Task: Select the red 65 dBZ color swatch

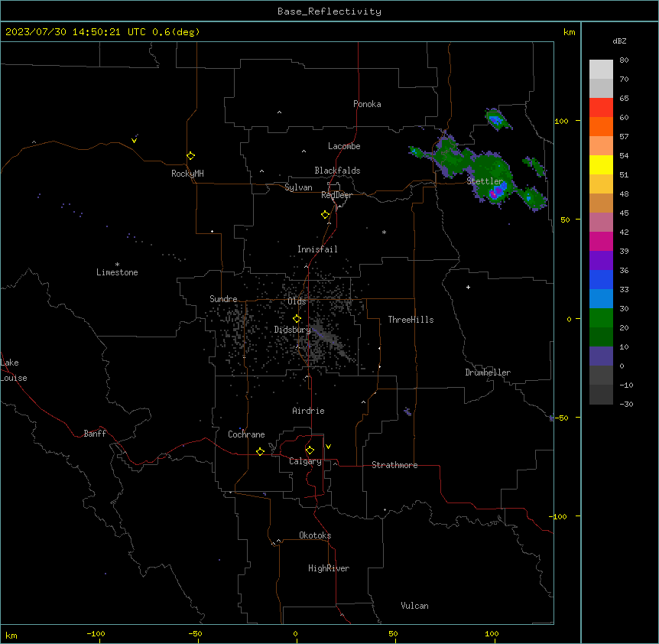Action: click(601, 108)
